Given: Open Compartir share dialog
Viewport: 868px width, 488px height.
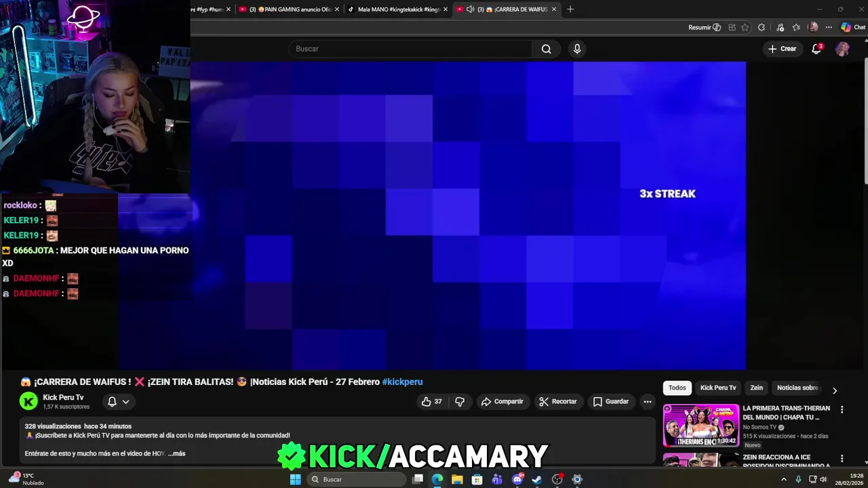Looking at the screenshot, I should (502, 401).
